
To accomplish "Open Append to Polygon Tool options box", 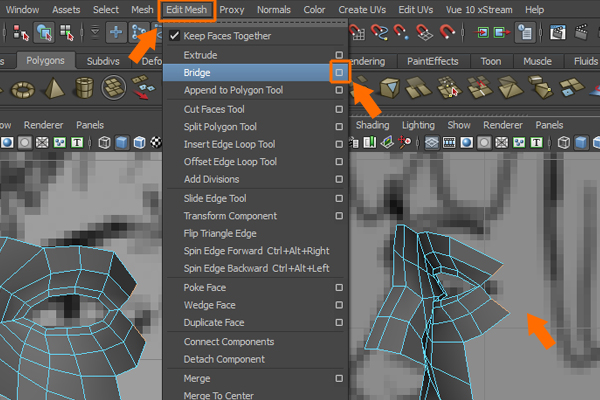I will (x=339, y=90).
